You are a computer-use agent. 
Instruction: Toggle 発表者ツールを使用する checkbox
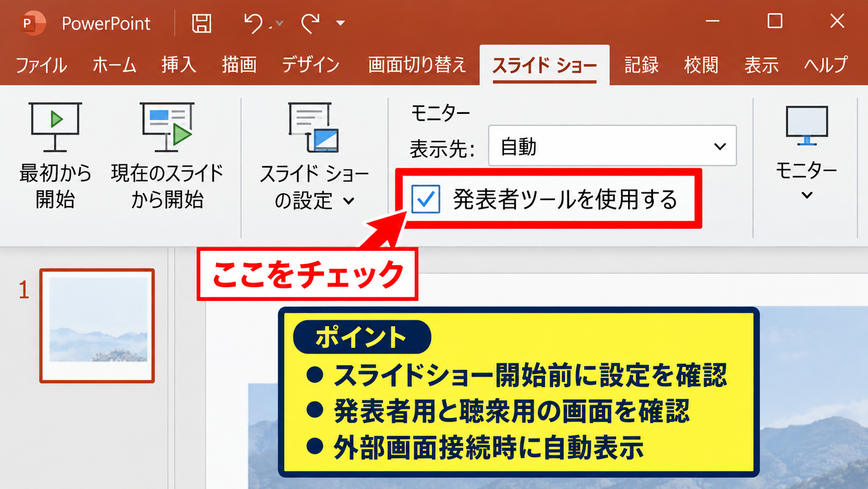426,199
